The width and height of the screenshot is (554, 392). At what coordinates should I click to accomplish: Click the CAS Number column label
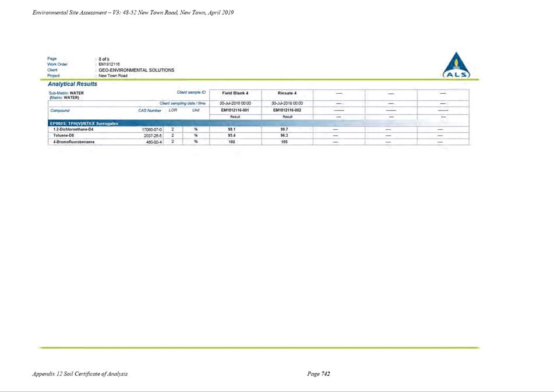click(x=150, y=111)
